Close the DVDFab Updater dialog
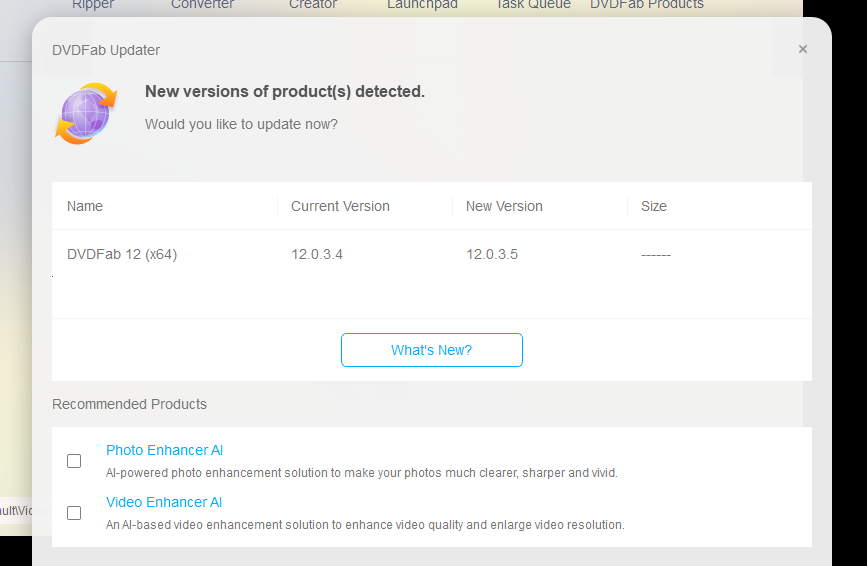Viewport: 867px width, 566px height. point(802,49)
